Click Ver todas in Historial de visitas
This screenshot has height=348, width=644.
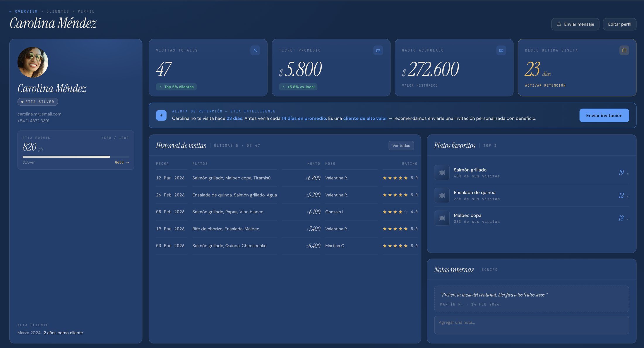[401, 145]
